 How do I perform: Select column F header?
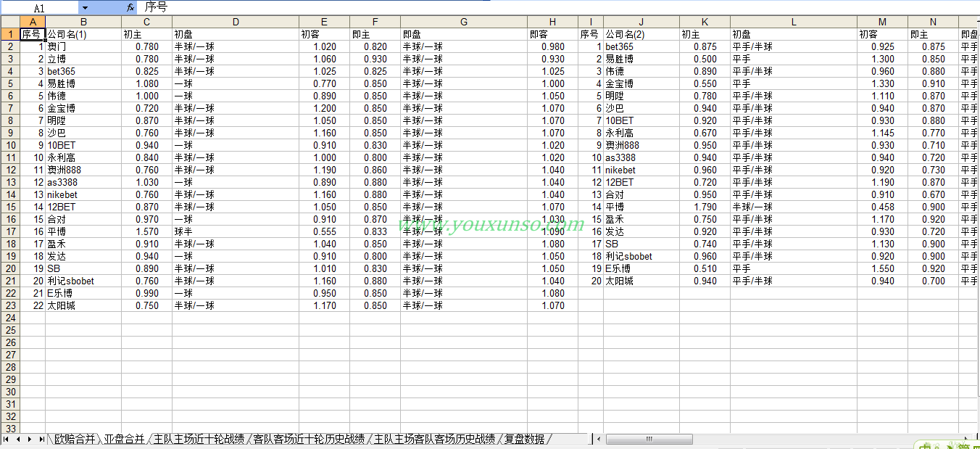[x=375, y=22]
